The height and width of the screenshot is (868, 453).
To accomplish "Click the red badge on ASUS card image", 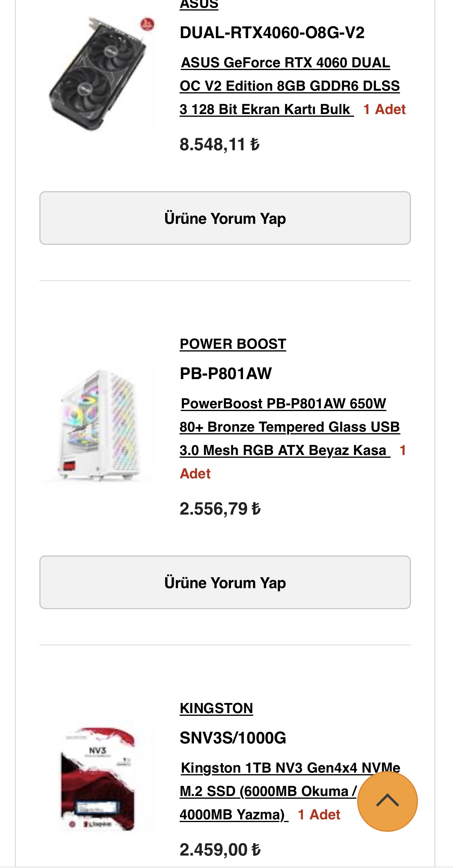I will tap(147, 25).
